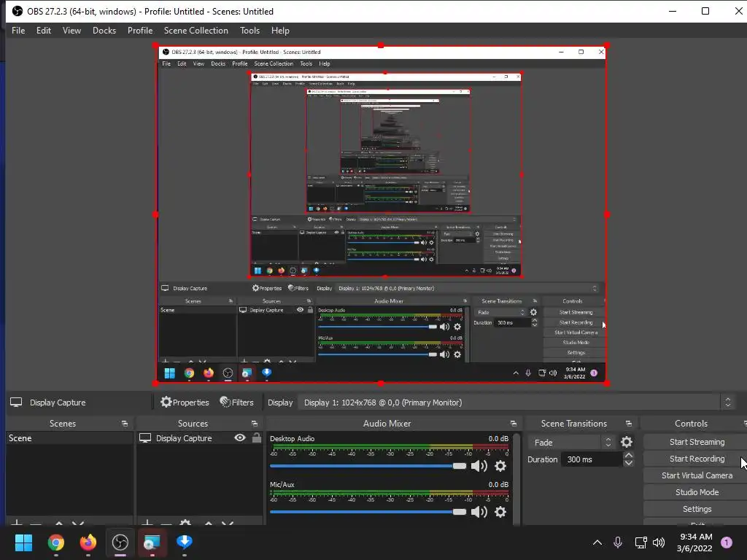Open the network tray icon
The height and width of the screenshot is (560, 747).
click(x=640, y=542)
